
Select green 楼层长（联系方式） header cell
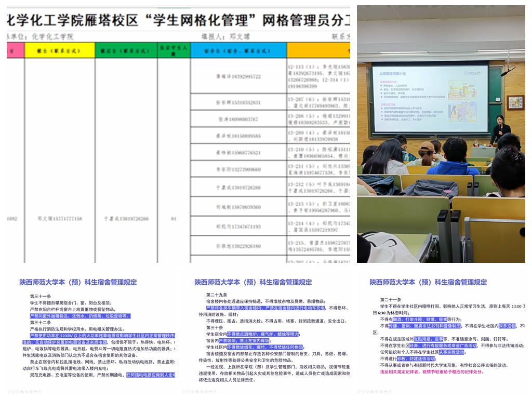pyautogui.click(x=126, y=51)
